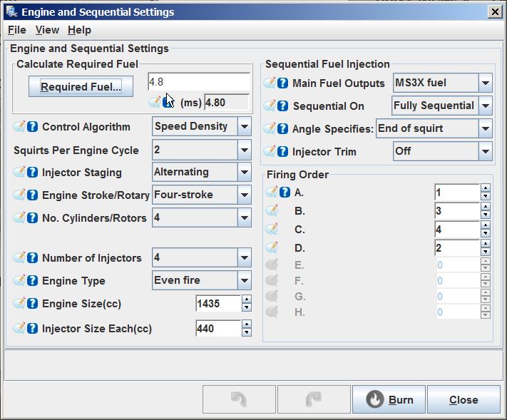Expand the Engine Type dropdown
Screen dimensions: 507x420
point(244,280)
